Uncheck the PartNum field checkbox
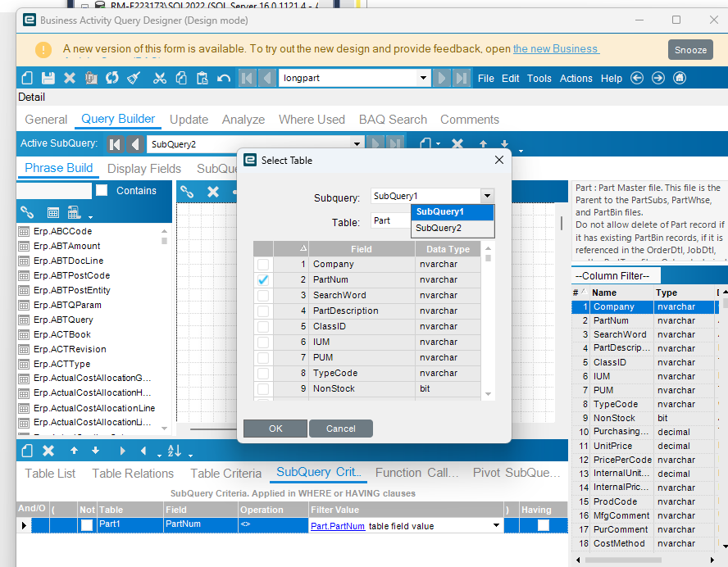The image size is (728, 567). coord(263,279)
